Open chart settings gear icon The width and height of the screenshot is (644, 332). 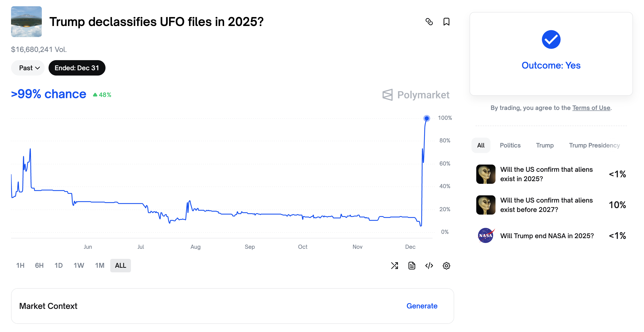(x=446, y=265)
